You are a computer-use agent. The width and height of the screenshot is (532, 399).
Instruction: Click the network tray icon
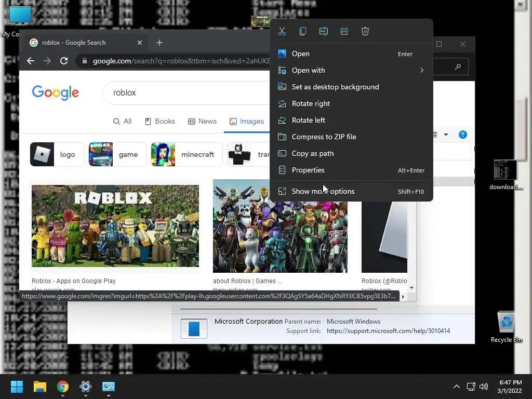(471, 387)
